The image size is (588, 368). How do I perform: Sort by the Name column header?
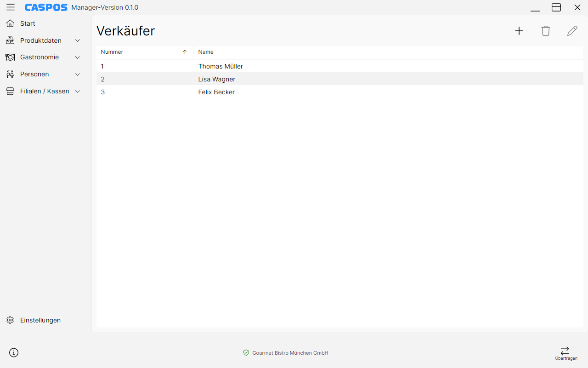(388, 52)
